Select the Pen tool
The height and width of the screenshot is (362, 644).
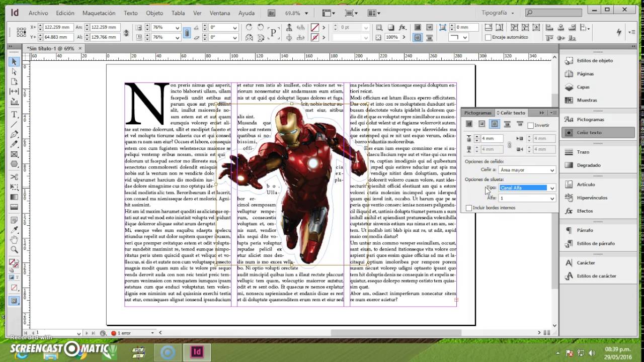pos(14,134)
